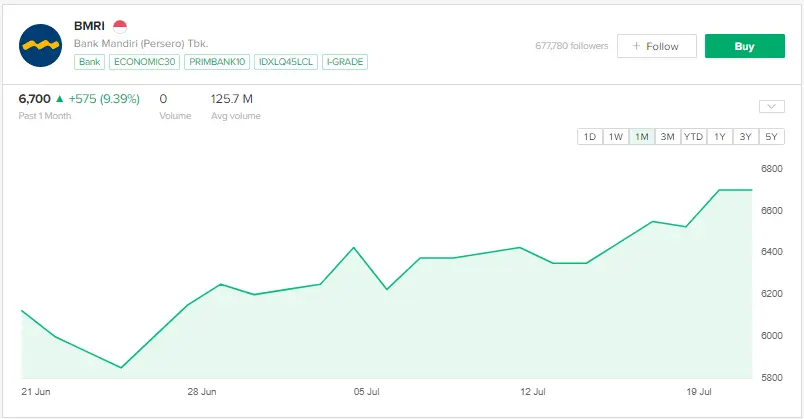This screenshot has height=419, width=804.
Task: Switch chart range to 1W
Action: click(x=616, y=137)
